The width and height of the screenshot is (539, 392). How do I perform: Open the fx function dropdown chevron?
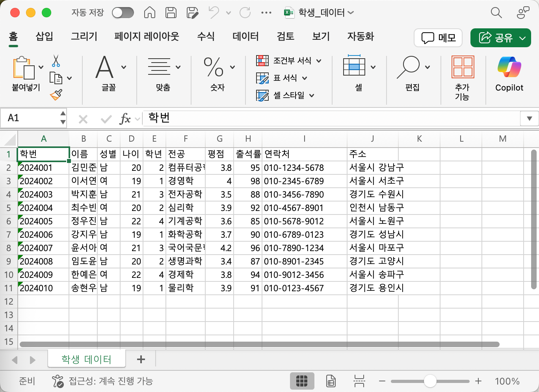point(138,119)
